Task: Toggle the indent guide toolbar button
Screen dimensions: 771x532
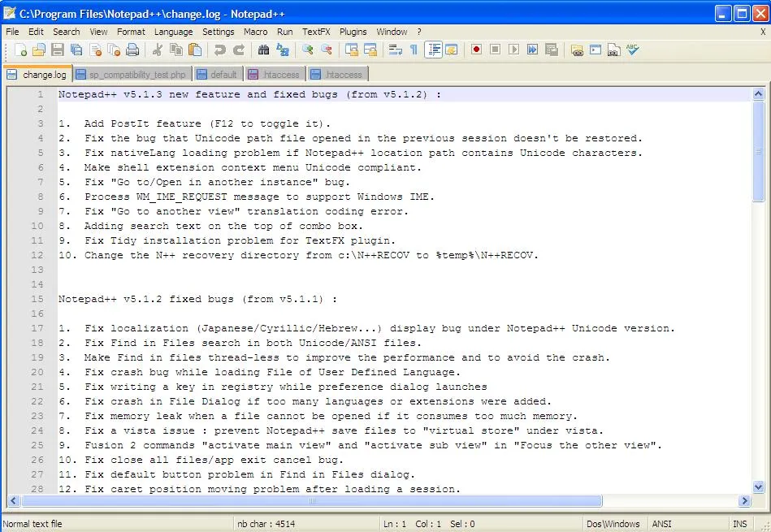Action: [433, 50]
